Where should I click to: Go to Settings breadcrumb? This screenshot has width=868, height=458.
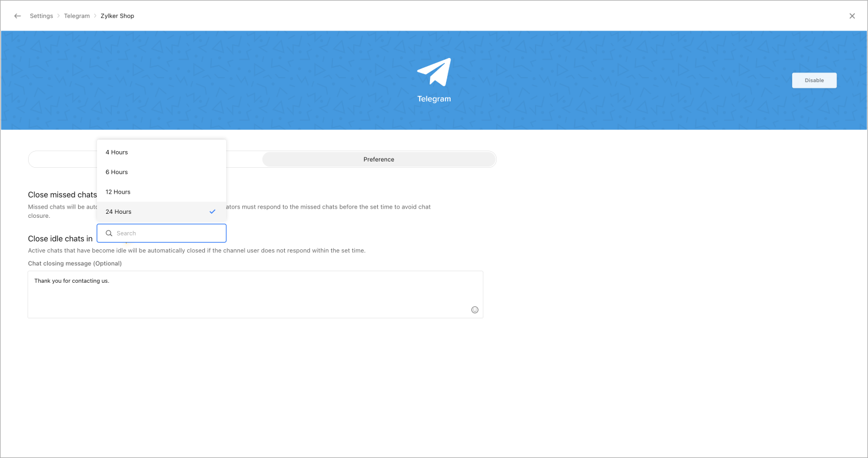tap(41, 16)
